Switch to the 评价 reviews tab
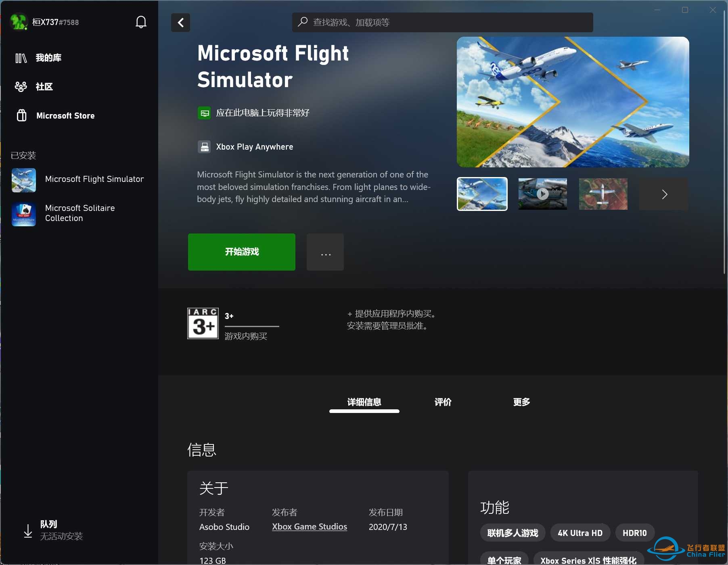728x565 pixels. [443, 402]
